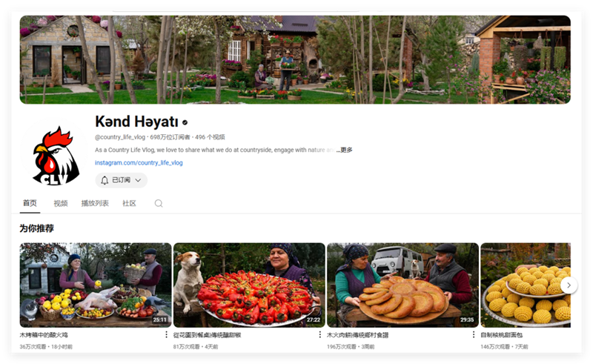
Task: Open the round breads video thumbnail
Action: click(402, 285)
